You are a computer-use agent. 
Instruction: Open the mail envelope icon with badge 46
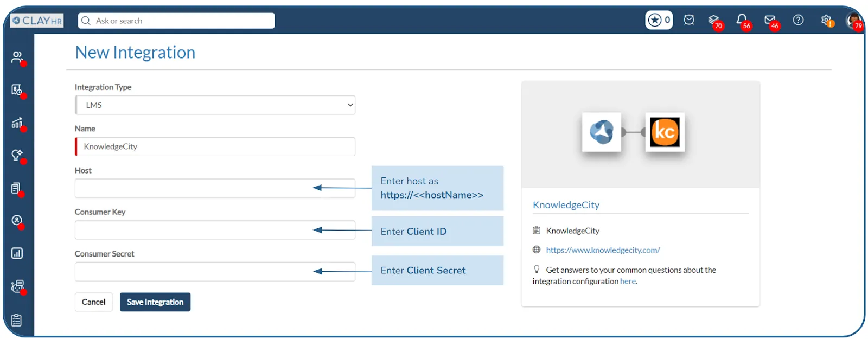pos(771,21)
